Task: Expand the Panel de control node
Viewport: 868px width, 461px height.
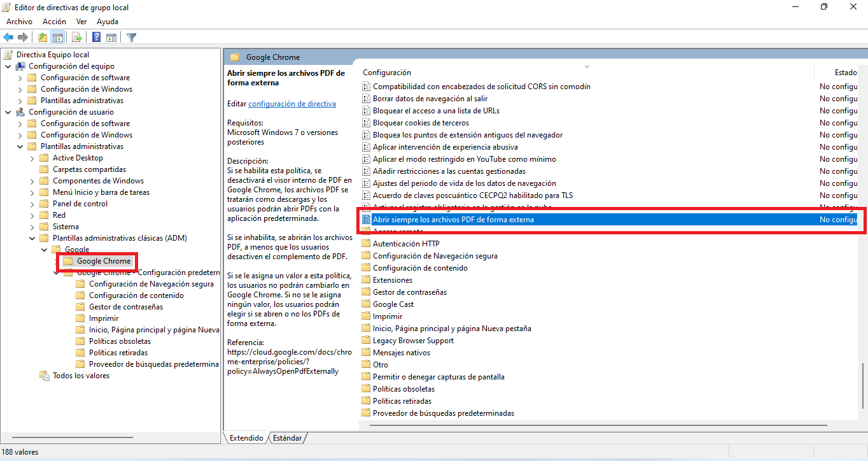Action: click(32, 204)
